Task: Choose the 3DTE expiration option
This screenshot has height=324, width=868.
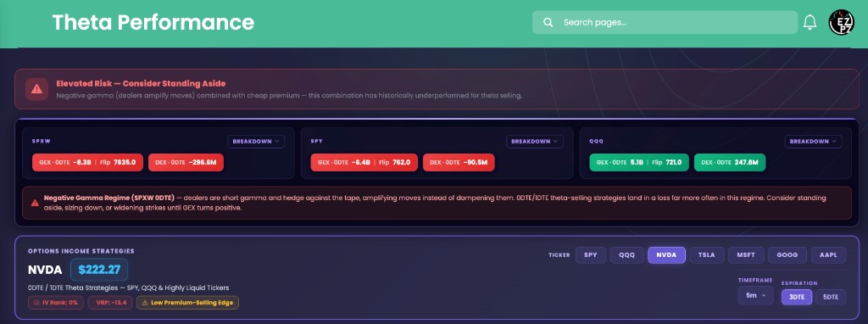Action: (x=796, y=297)
